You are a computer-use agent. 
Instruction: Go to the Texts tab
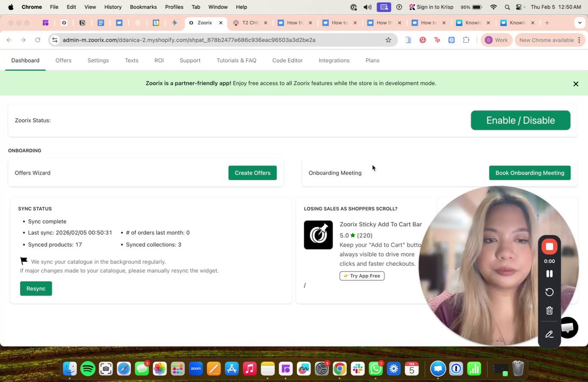tap(131, 60)
